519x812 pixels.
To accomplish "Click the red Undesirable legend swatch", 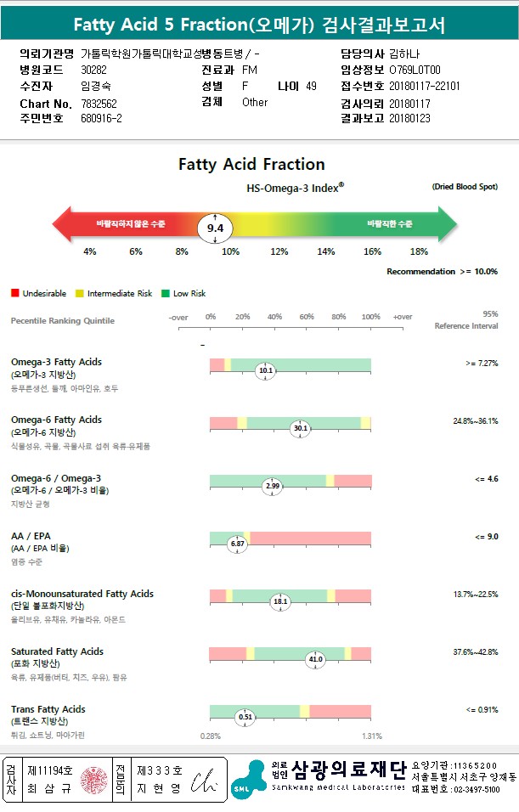I will (14, 294).
